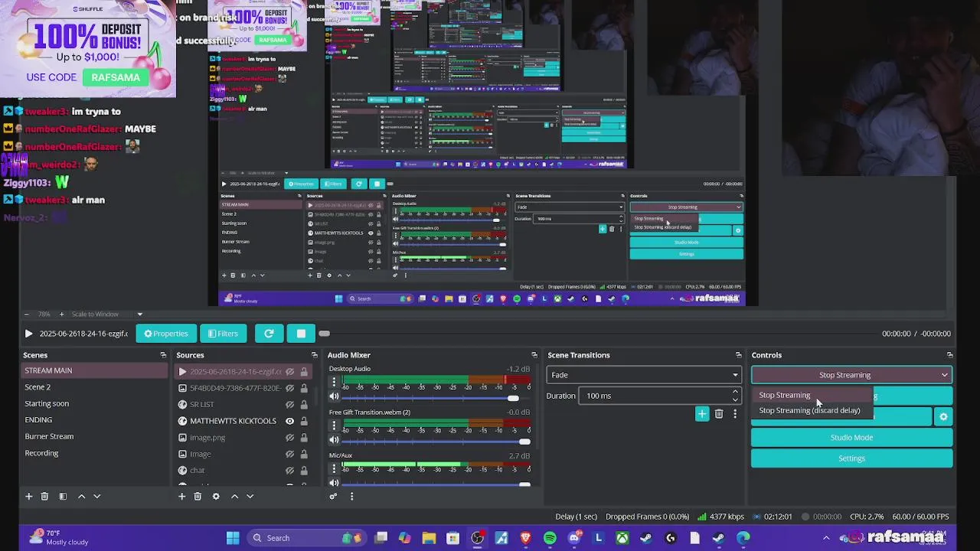Select the Recording scene
The image size is (980, 551).
point(95,453)
